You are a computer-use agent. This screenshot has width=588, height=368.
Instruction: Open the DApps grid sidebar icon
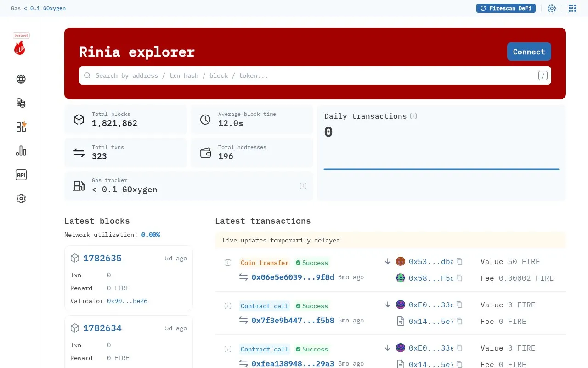pyautogui.click(x=21, y=127)
